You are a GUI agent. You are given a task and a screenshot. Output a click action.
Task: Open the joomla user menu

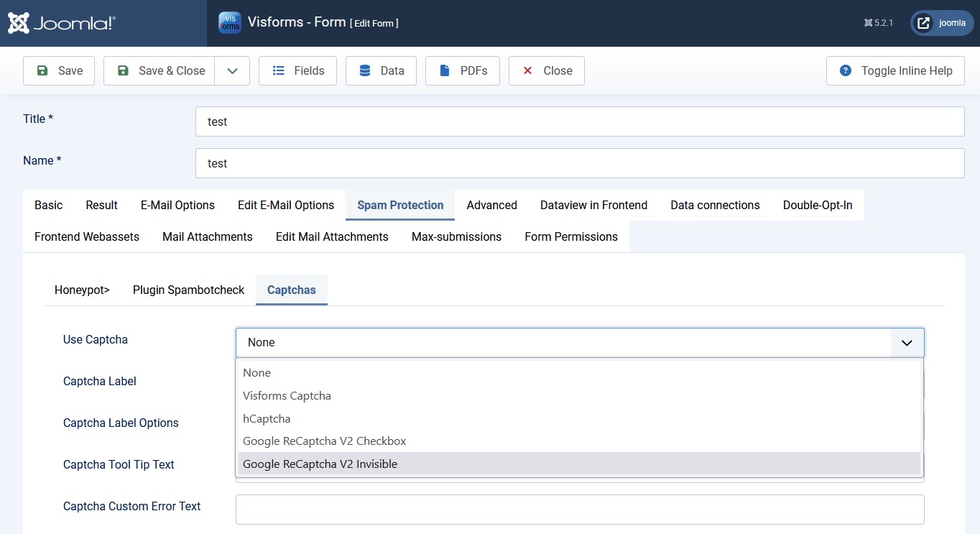[942, 23]
